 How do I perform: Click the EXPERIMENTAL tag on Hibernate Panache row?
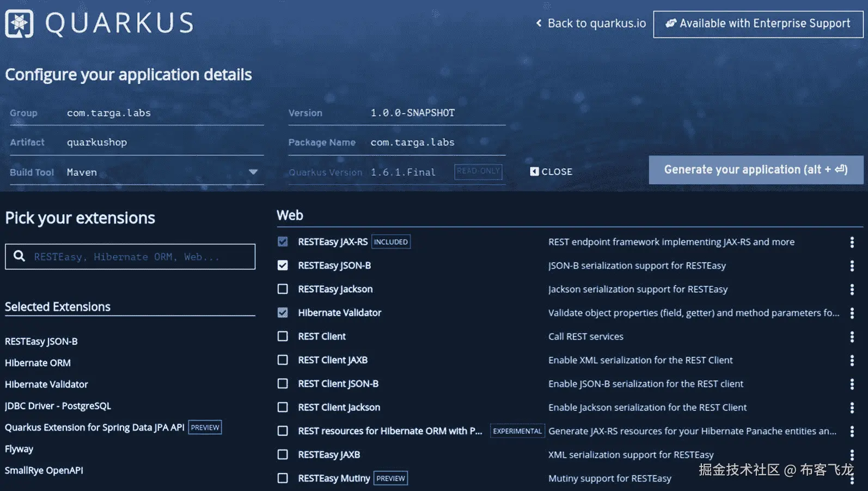517,431
